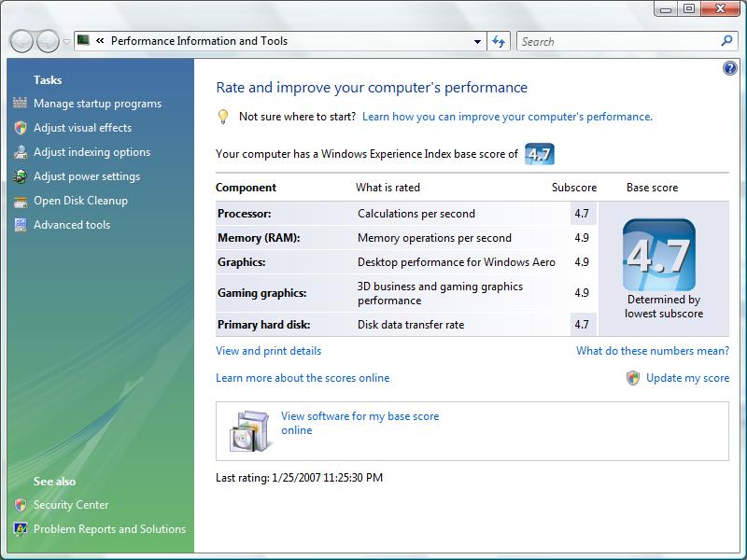Click the double chevron in the address bar

[x=100, y=41]
